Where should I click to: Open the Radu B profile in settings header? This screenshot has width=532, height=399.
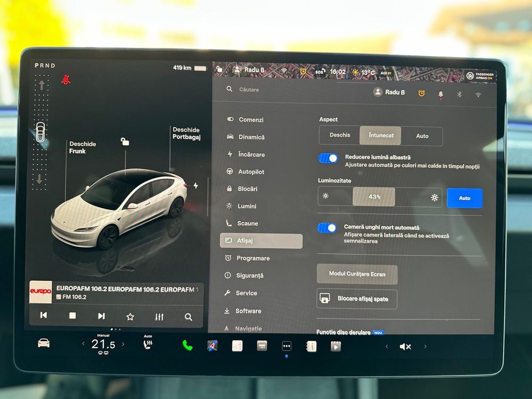coord(389,92)
